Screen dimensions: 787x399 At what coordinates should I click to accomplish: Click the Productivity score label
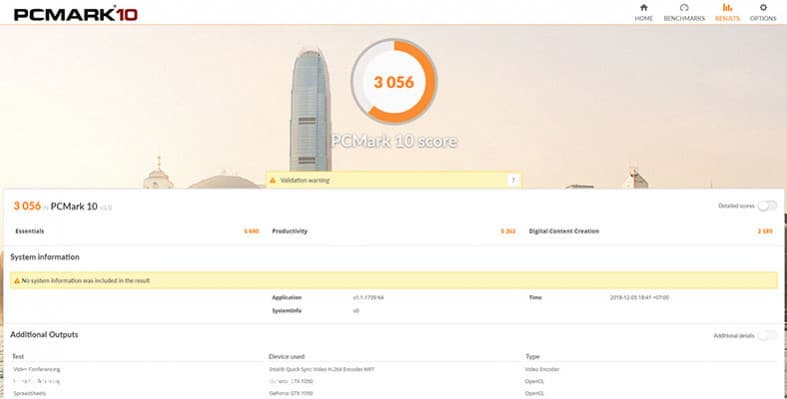(x=290, y=231)
